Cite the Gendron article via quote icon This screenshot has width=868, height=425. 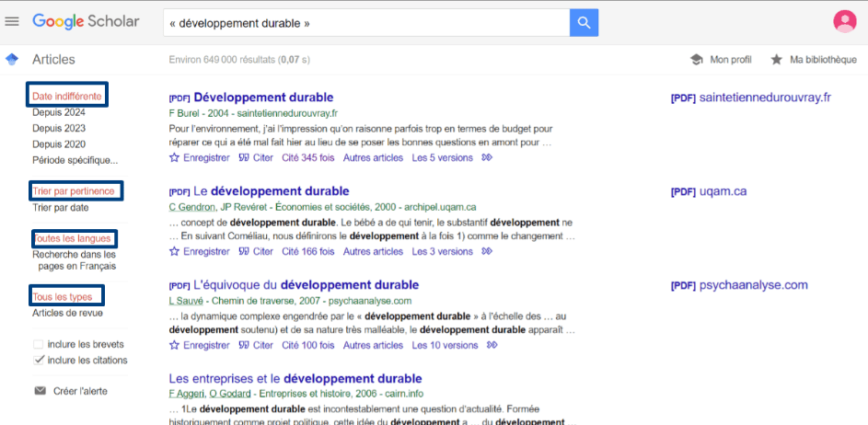(244, 252)
